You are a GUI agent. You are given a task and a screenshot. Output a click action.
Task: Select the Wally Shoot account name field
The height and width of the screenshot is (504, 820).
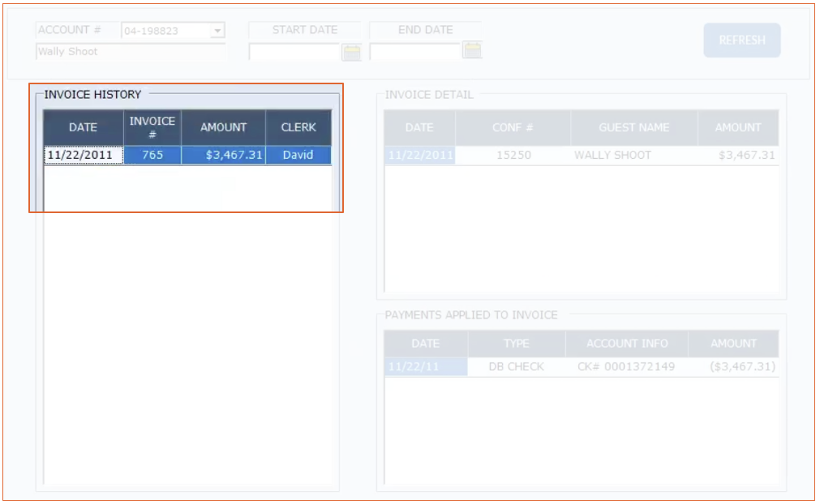click(x=130, y=52)
